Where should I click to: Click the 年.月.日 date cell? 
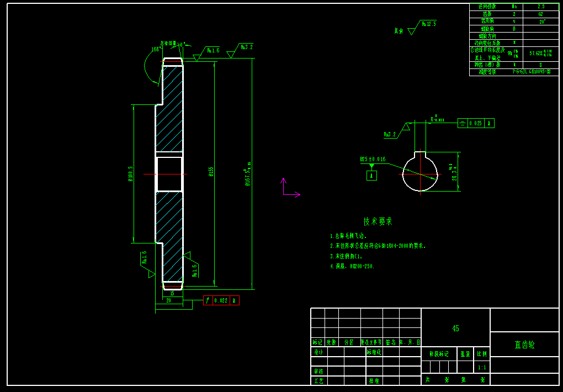click(410, 342)
